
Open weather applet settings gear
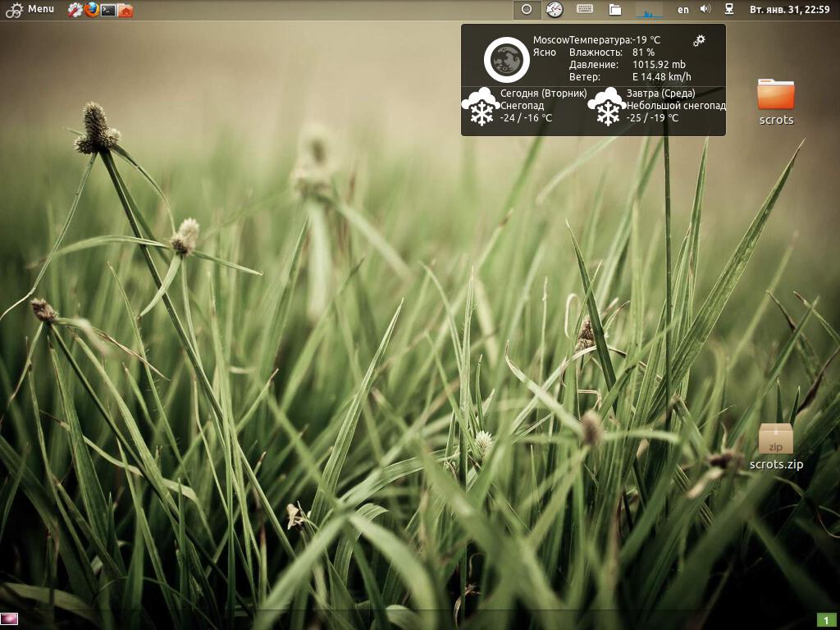pos(700,40)
